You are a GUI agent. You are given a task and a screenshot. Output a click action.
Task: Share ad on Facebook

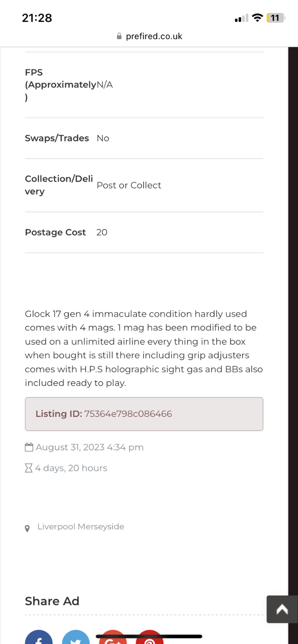pyautogui.click(x=39, y=638)
